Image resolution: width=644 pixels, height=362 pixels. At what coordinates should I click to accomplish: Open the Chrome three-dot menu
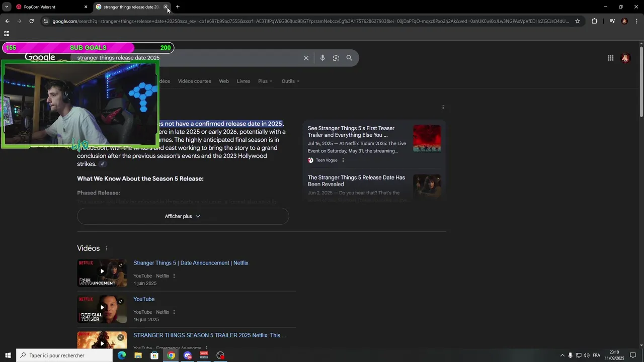[x=636, y=21]
